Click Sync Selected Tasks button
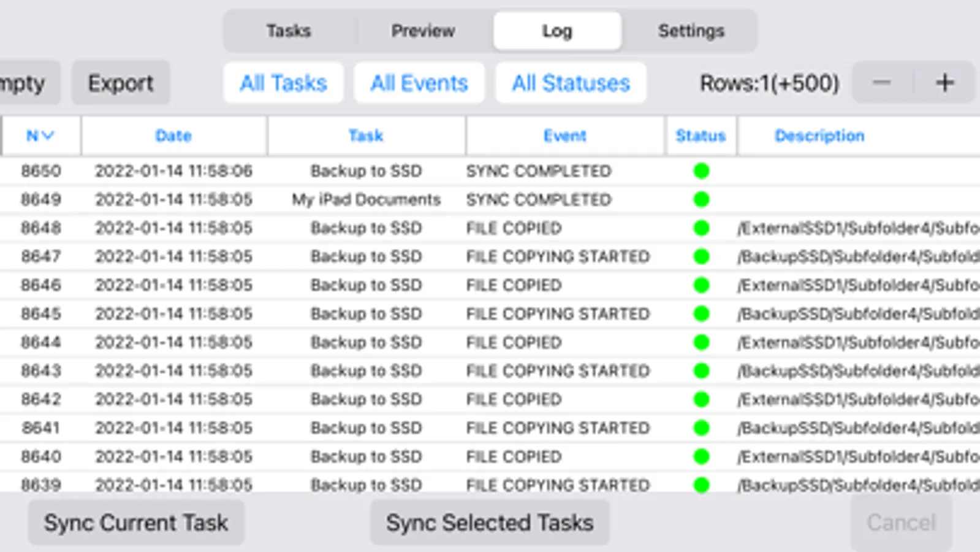Image resolution: width=980 pixels, height=552 pixels. pos(490,523)
